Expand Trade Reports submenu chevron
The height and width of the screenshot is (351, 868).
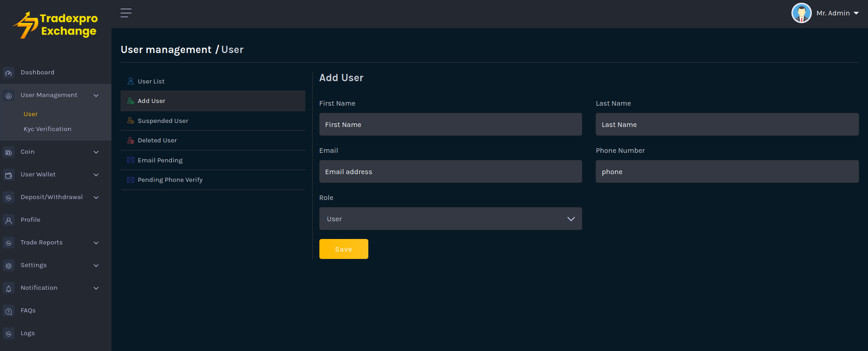[x=96, y=243]
